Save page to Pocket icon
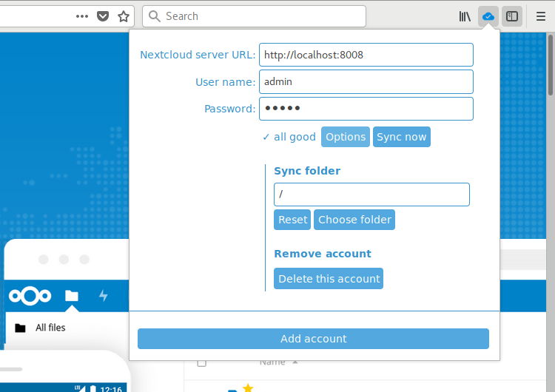The height and width of the screenshot is (392, 555). 103,16
